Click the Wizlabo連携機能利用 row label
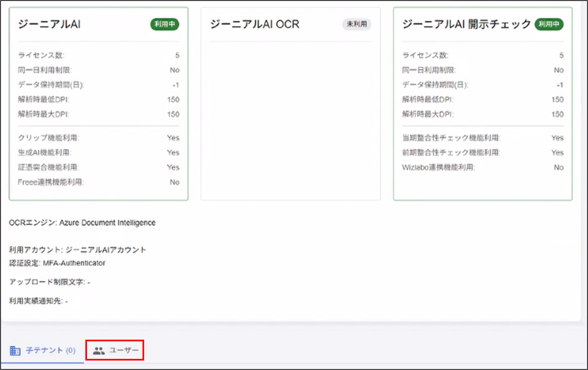This screenshot has width=588, height=370. pos(438,167)
